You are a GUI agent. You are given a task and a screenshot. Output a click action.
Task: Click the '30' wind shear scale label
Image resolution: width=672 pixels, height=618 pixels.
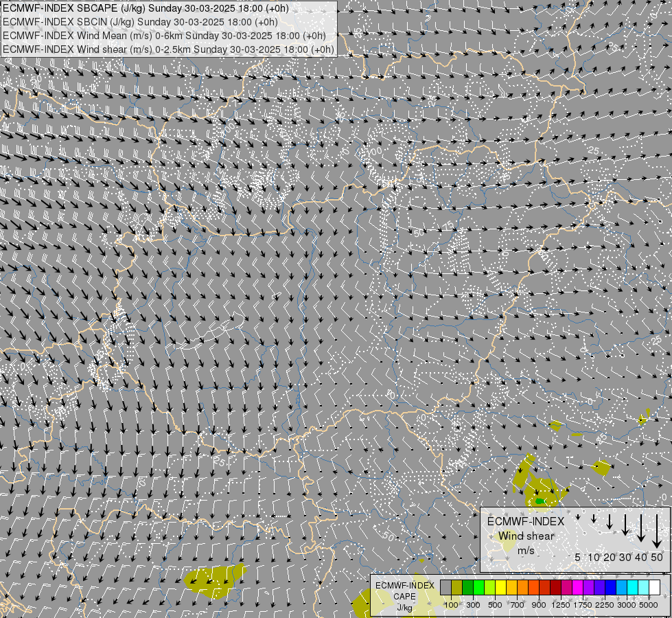625,557
